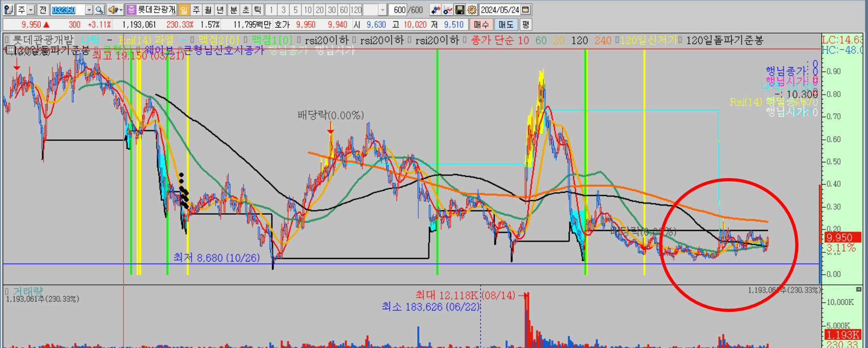Select interval preset 120

(356, 10)
